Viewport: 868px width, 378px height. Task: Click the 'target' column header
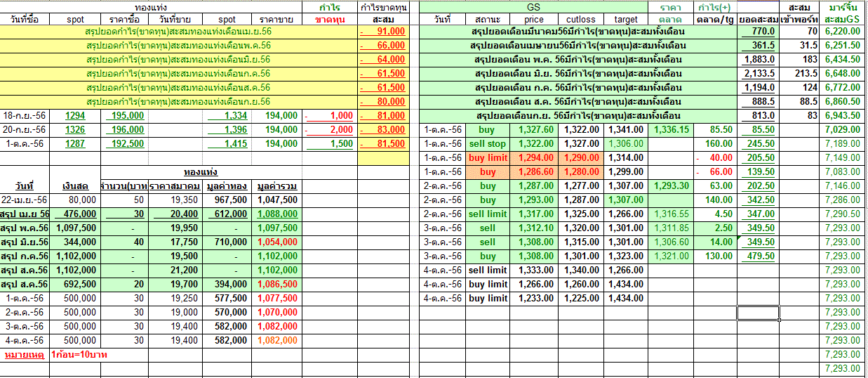pos(625,20)
